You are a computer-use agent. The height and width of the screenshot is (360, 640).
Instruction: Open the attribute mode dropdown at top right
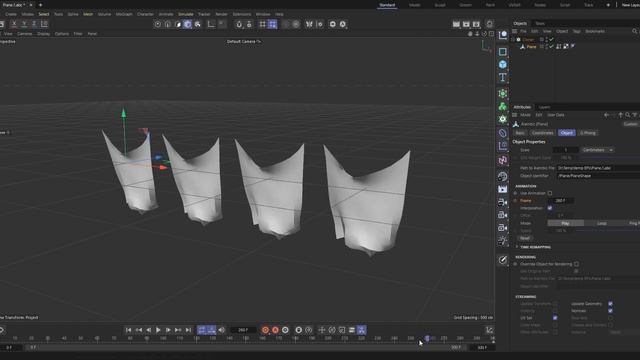coord(631,124)
